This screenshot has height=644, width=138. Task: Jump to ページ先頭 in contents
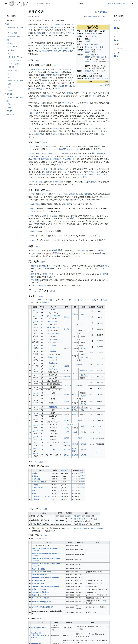click(10, 21)
